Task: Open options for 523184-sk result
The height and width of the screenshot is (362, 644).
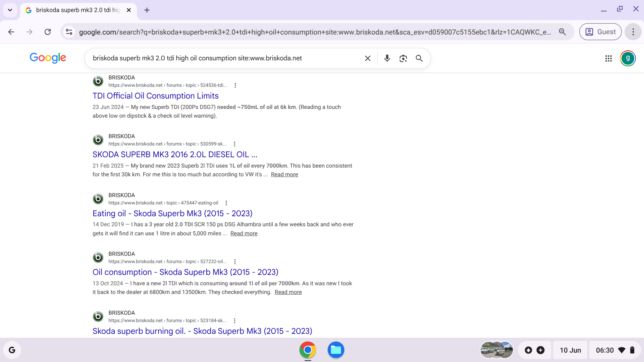Action: 235,321
